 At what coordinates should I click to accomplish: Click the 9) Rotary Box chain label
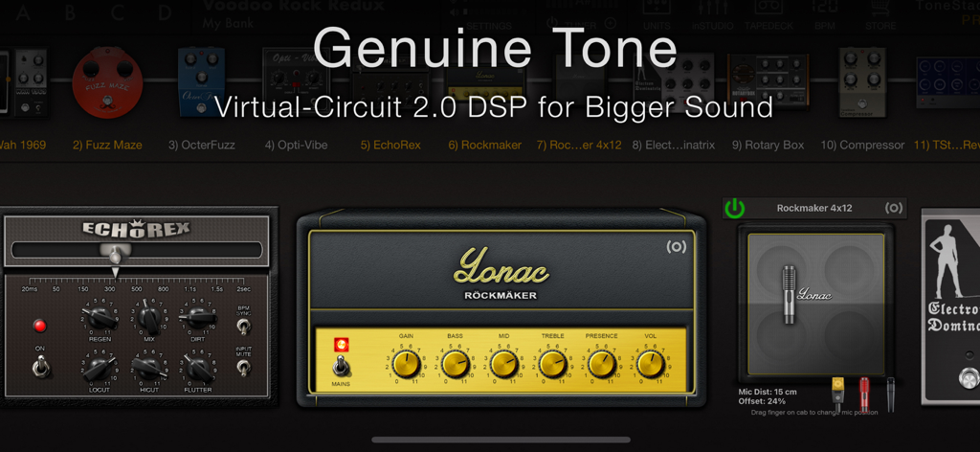768,145
